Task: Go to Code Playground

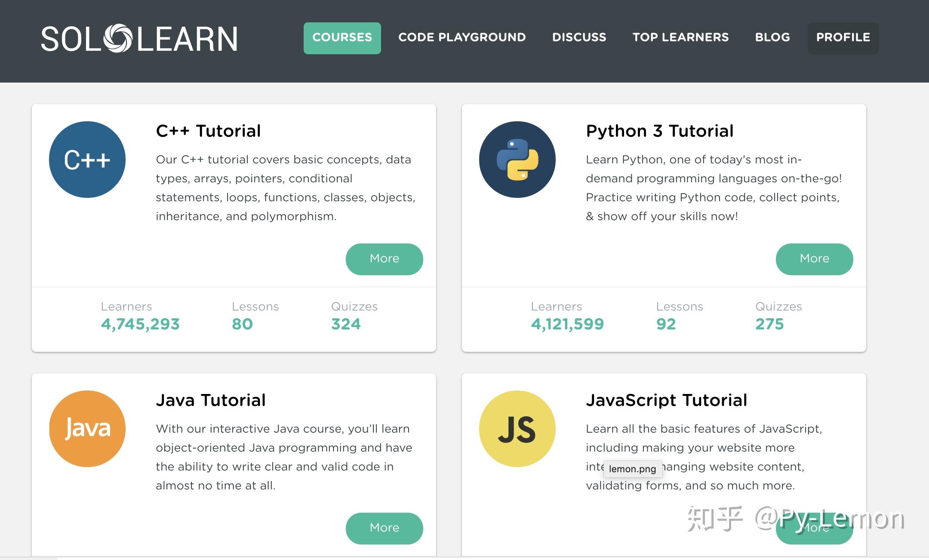Action: 462,37
